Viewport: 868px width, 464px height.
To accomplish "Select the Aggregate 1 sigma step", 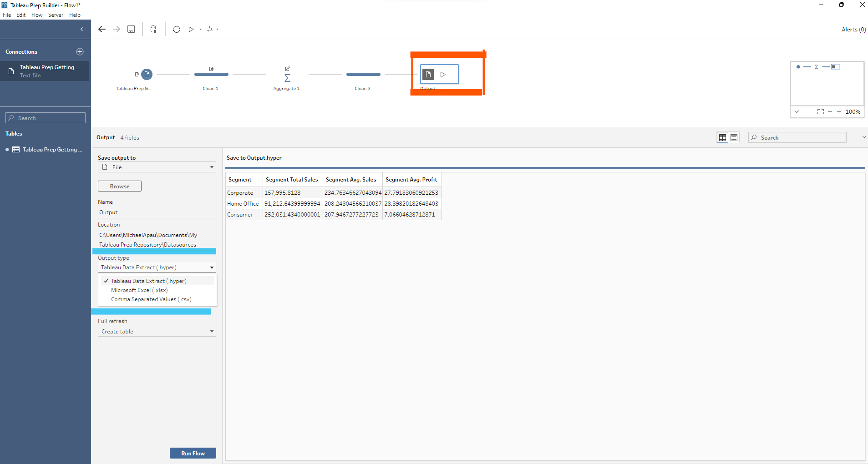I will [x=287, y=78].
